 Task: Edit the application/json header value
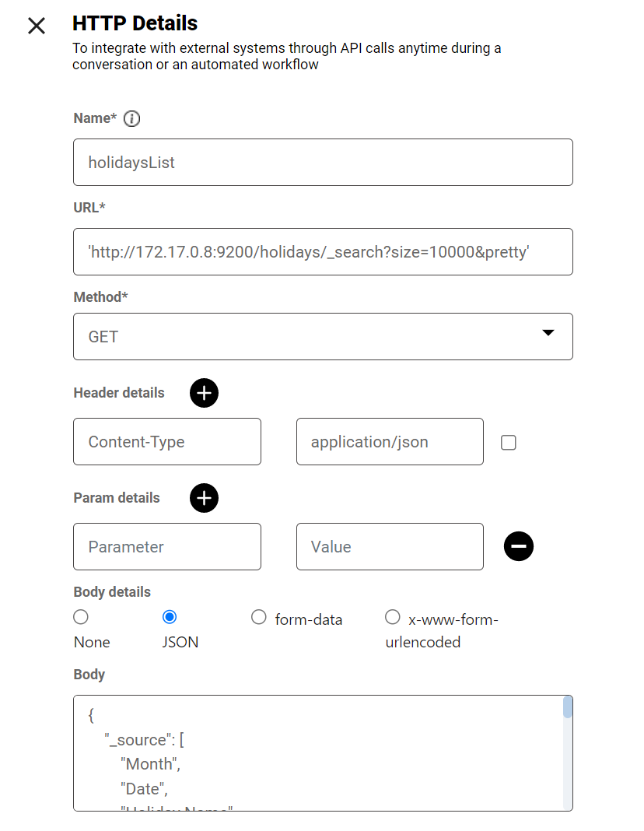[389, 442]
